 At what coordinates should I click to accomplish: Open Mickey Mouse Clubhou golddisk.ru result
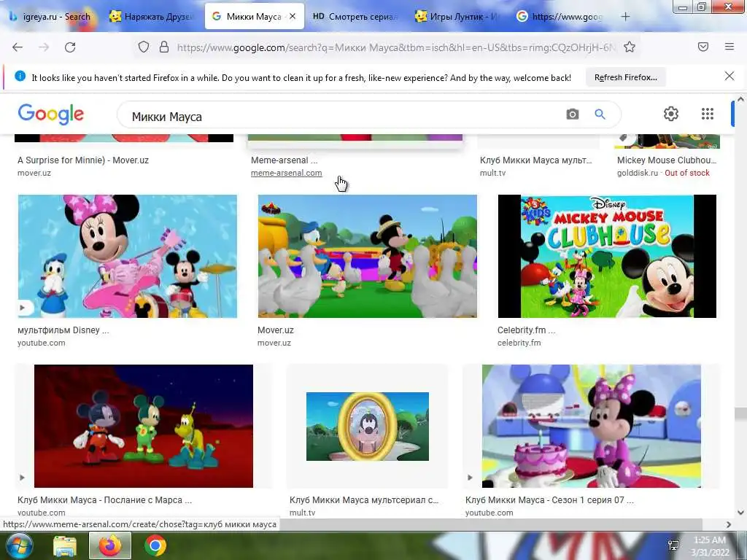click(x=667, y=160)
